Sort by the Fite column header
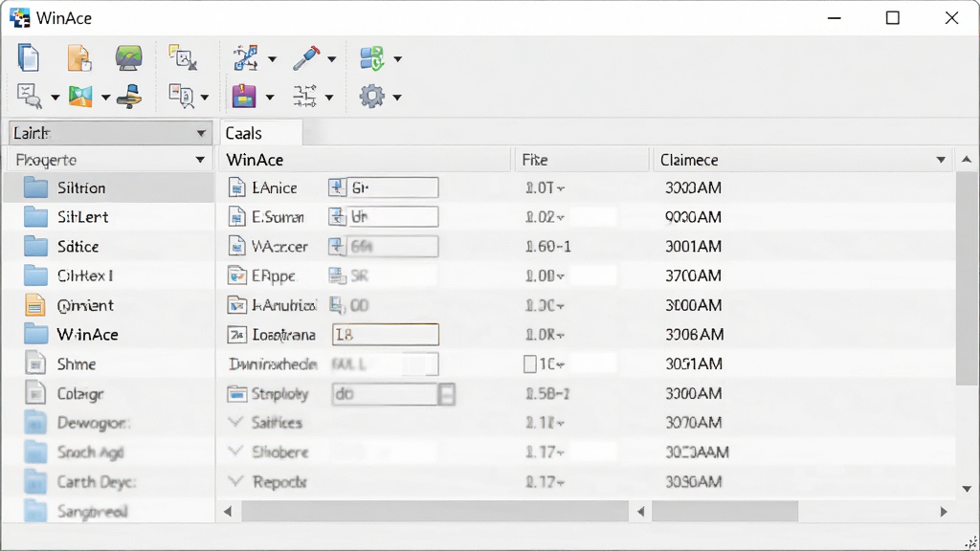The height and width of the screenshot is (551, 980). [581, 160]
